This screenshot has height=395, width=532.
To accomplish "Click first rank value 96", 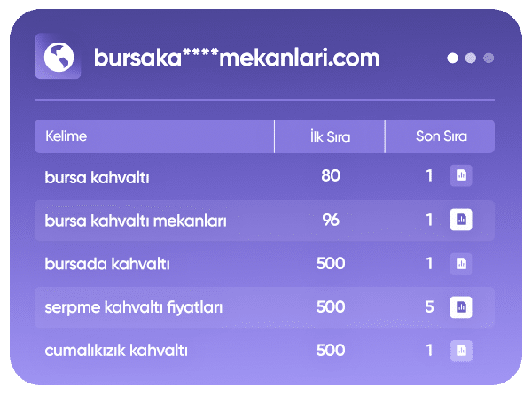I will click(331, 220).
